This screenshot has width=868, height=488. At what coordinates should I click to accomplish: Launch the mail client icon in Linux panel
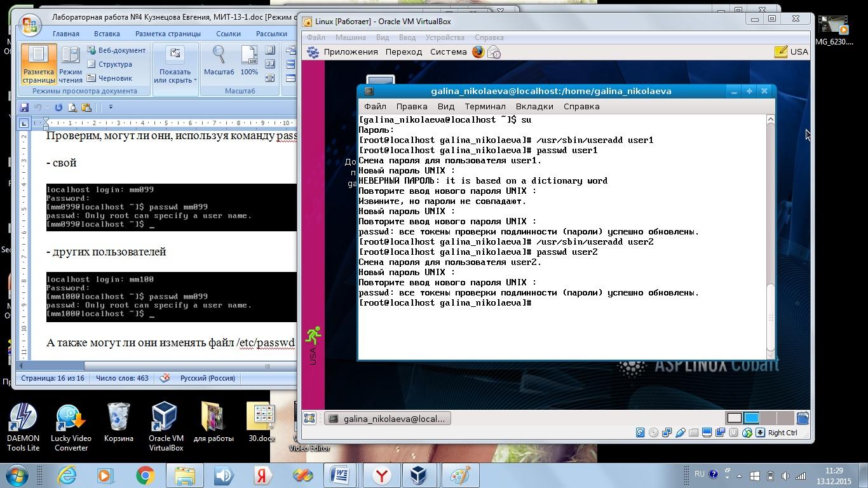[x=494, y=52]
